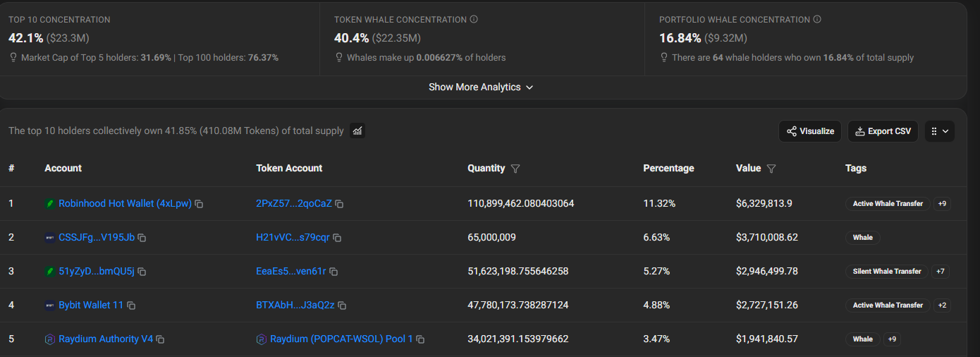Click green leaf icon beside 51yZyD...bmQU5j
This screenshot has height=357, width=980.
click(50, 272)
